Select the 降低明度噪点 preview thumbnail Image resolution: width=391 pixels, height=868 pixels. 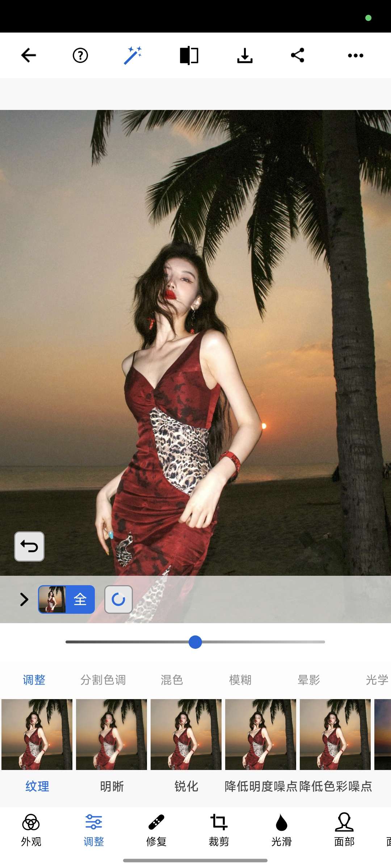point(261,734)
